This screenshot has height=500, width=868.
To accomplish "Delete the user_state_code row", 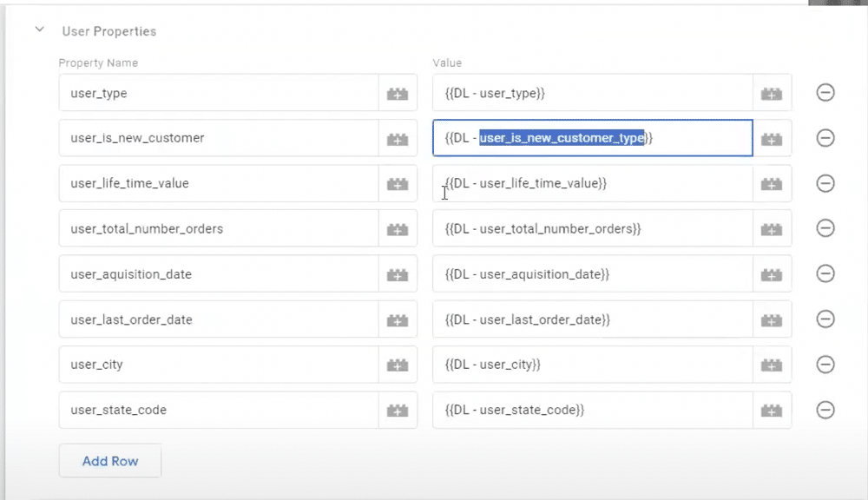I will 825,410.
